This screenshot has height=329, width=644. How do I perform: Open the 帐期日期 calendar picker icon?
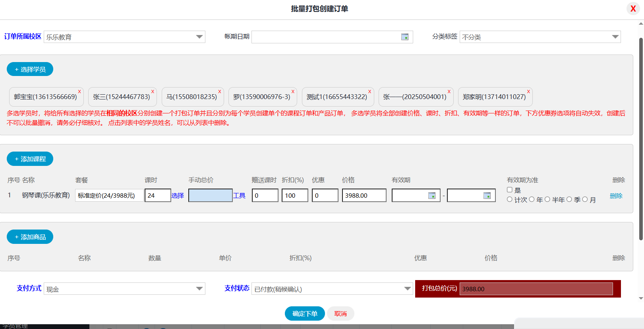point(405,37)
